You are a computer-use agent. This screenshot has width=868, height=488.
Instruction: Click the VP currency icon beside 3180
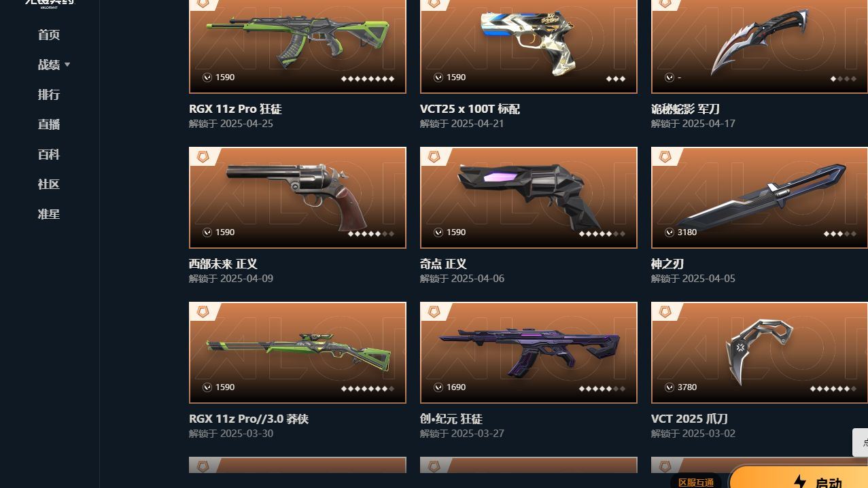[670, 232]
